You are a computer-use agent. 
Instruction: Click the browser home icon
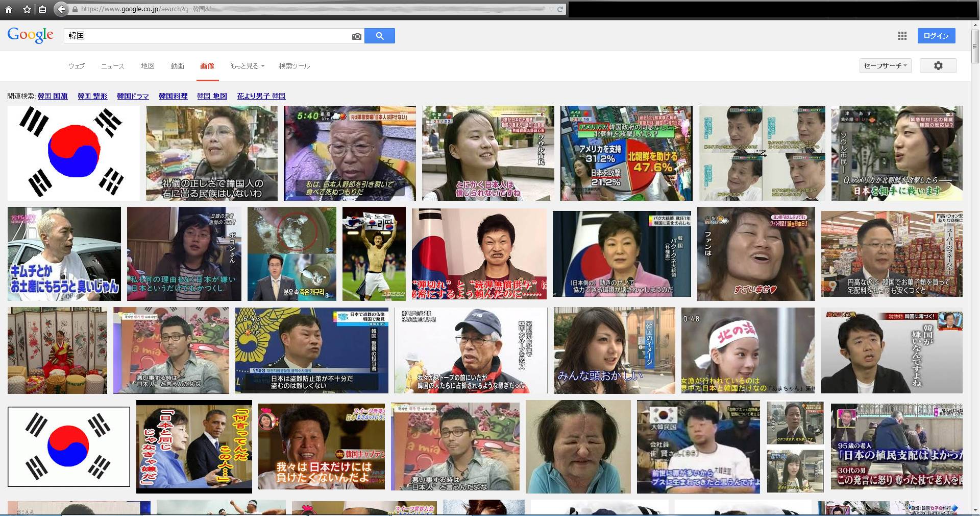9,9
